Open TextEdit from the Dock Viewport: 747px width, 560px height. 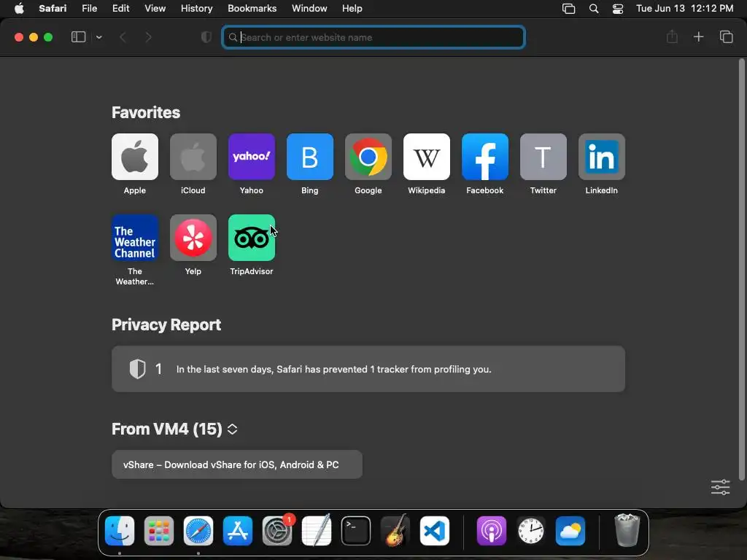click(x=317, y=531)
